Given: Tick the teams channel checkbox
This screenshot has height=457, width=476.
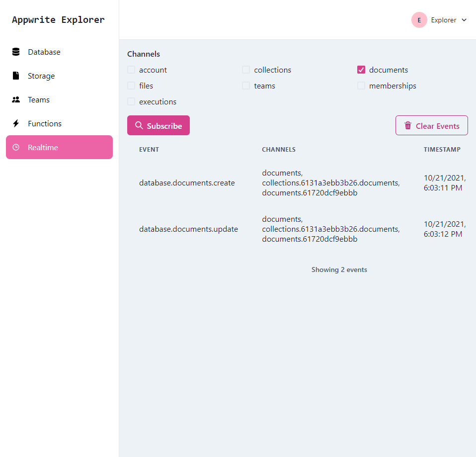Looking at the screenshot, I should point(246,86).
